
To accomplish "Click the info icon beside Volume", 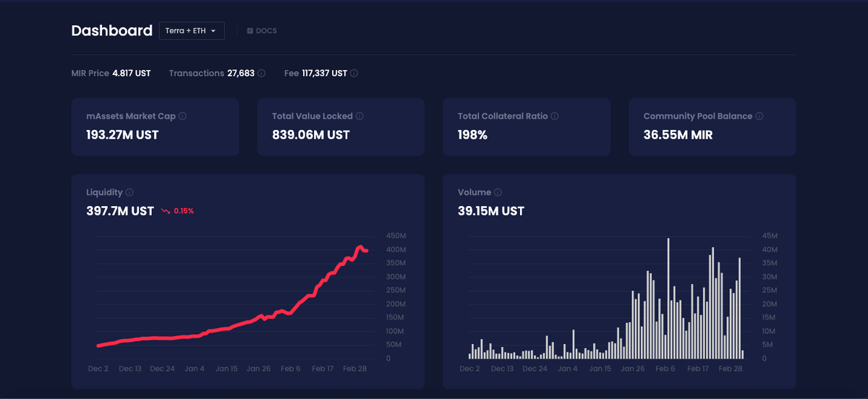I will 498,192.
